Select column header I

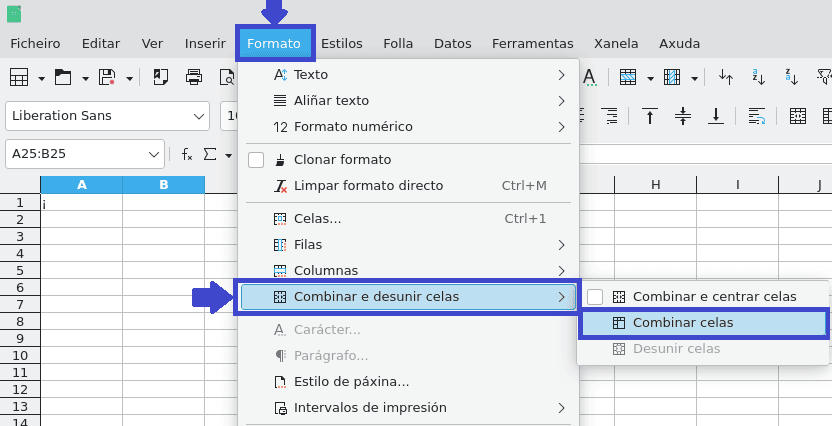point(738,185)
